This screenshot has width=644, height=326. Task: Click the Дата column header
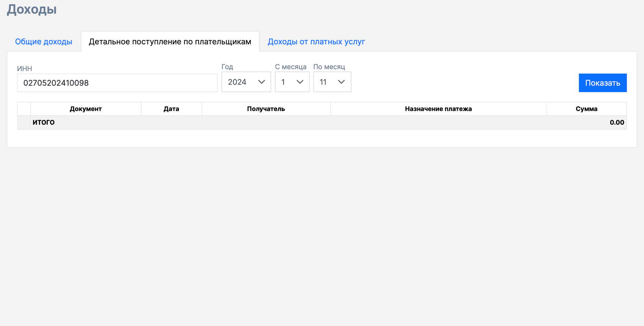171,109
